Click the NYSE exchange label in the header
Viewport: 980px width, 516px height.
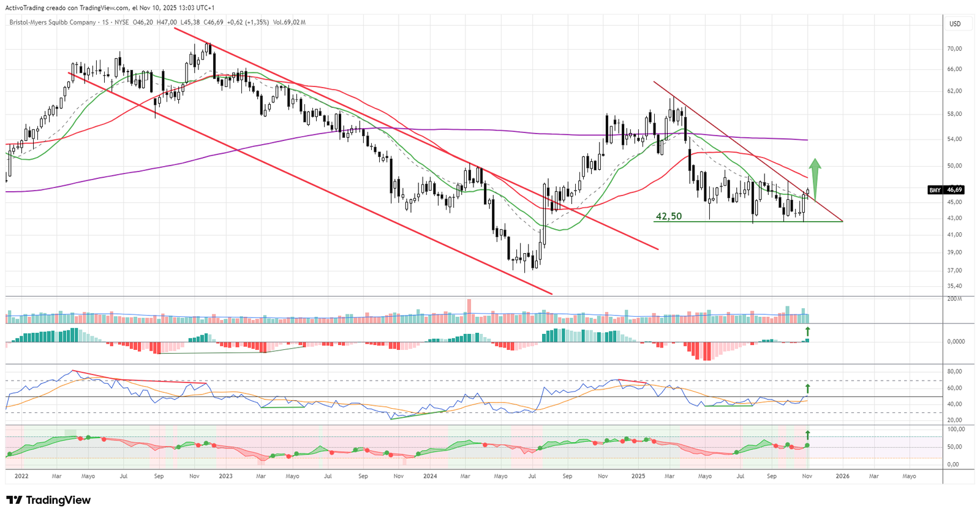122,23
